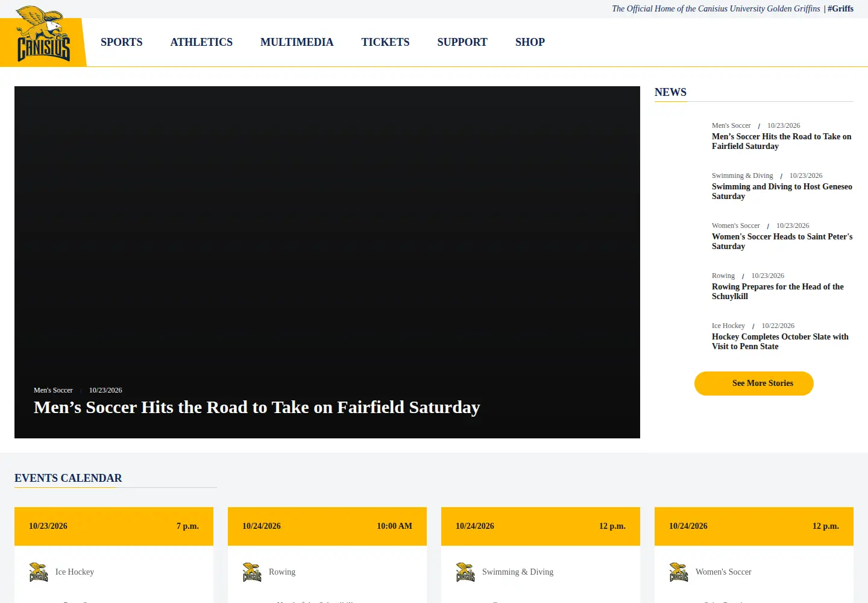This screenshot has height=603, width=868.
Task: Click the NEWS section heading
Action: (x=670, y=92)
